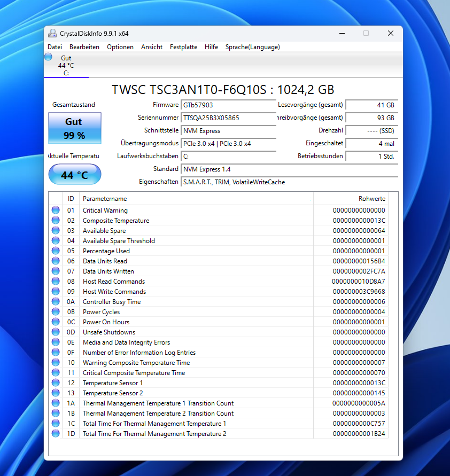Click raw value 0000000002FC7A of Data Units Written
The width and height of the screenshot is (450, 476).
pos(359,271)
